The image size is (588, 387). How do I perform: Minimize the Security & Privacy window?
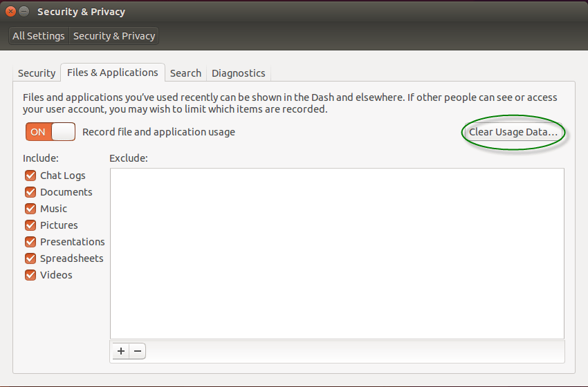24,12
